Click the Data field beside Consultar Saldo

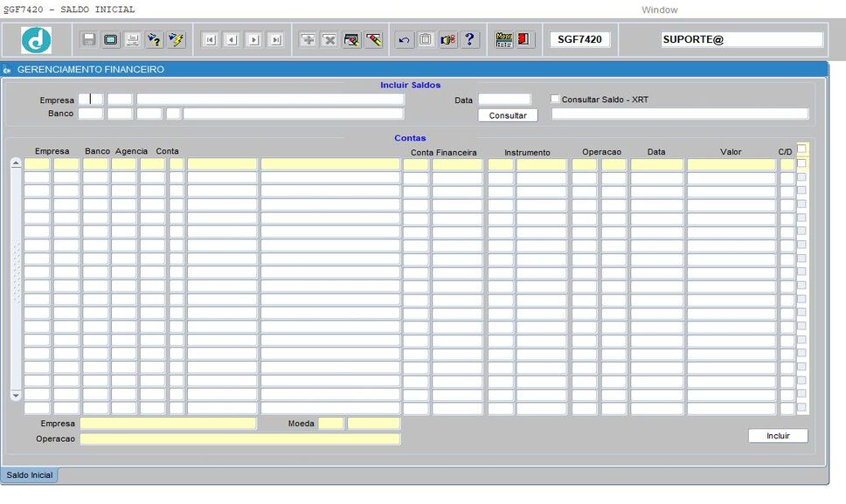click(x=504, y=100)
